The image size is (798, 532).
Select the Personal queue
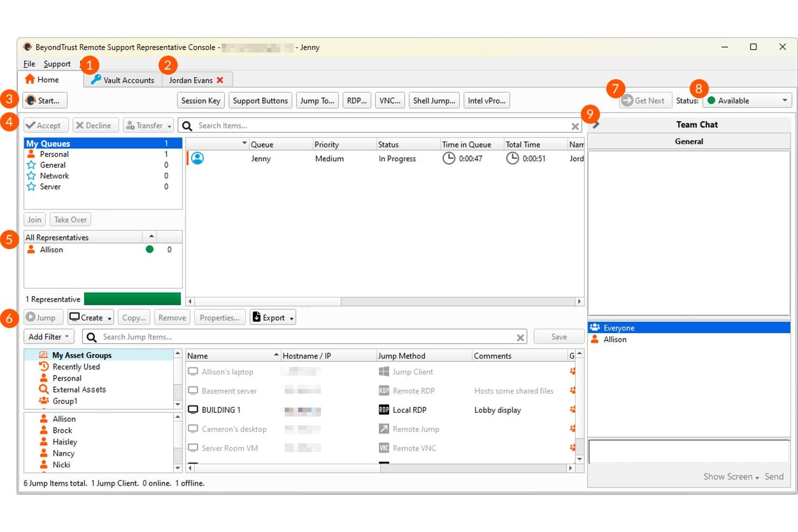[x=102, y=154]
